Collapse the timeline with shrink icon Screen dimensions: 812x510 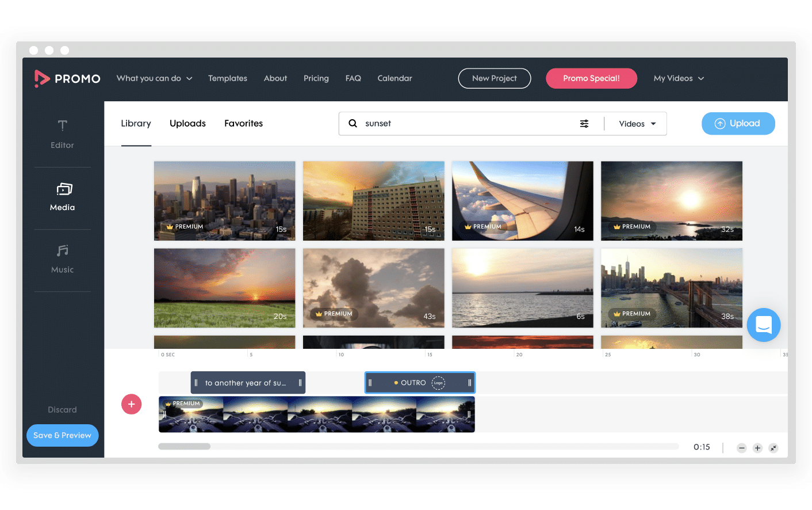pyautogui.click(x=773, y=447)
